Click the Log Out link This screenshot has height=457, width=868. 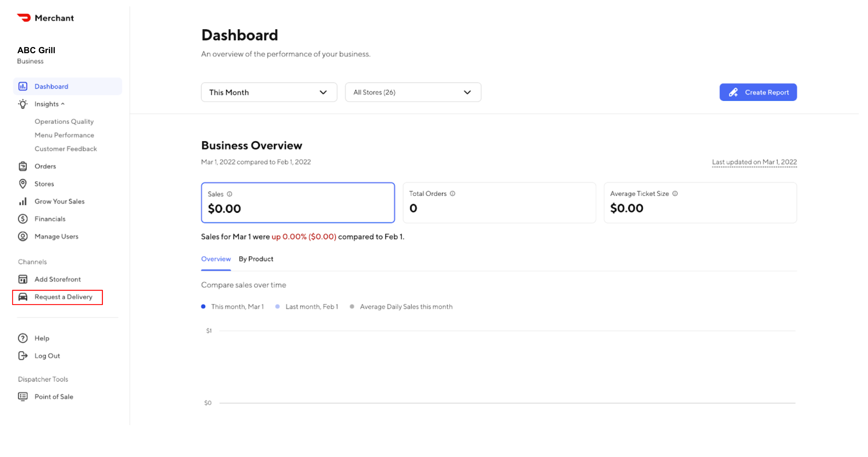(47, 356)
